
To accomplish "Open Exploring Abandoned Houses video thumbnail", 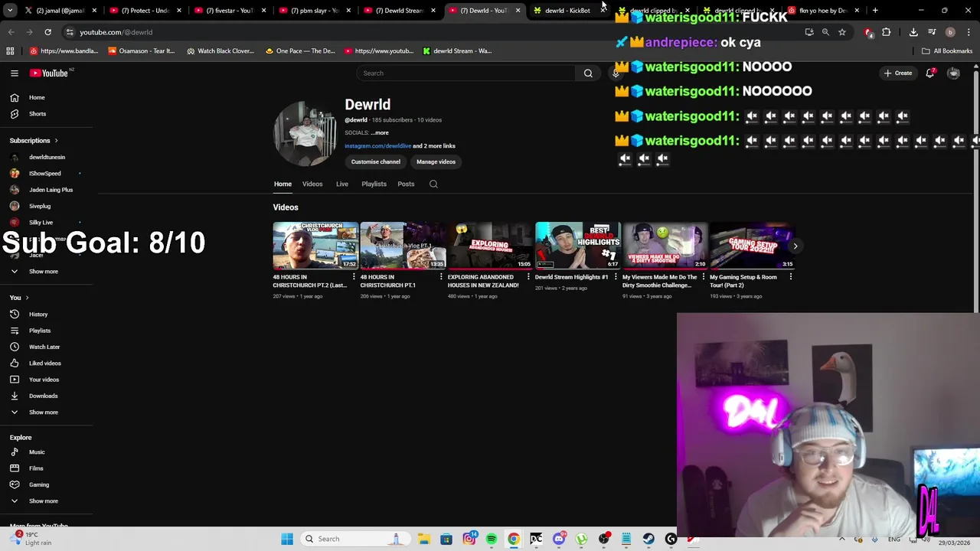I will coord(490,246).
